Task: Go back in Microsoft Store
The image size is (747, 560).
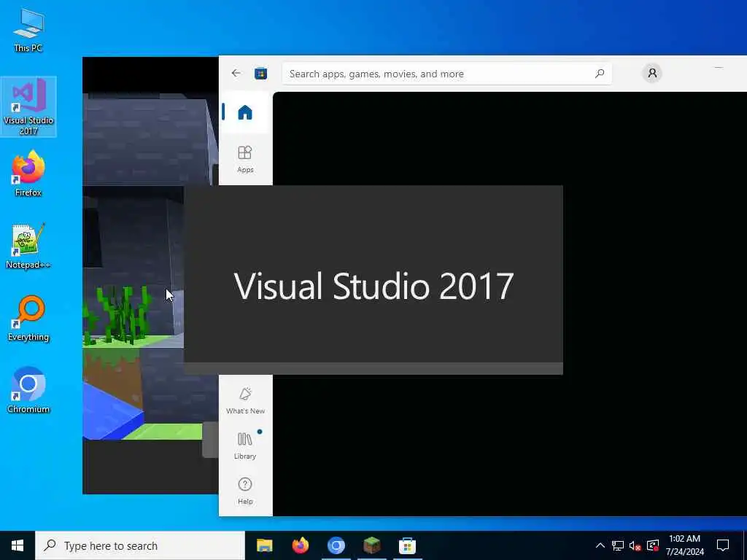Action: 236,74
